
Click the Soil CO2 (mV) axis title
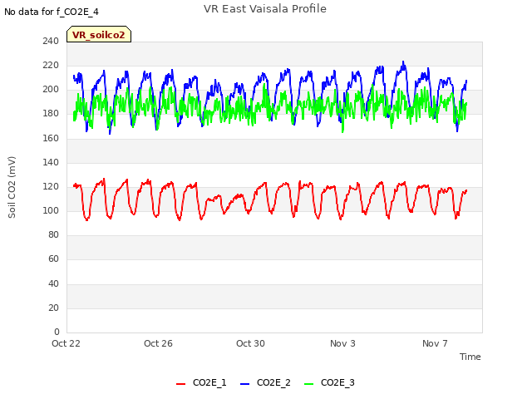coord(12,187)
